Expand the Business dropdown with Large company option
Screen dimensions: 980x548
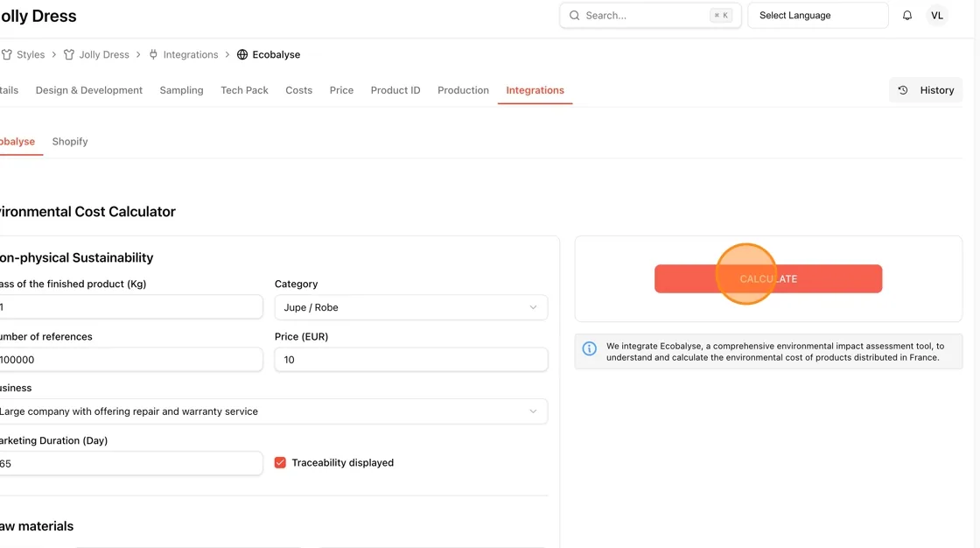coord(272,411)
